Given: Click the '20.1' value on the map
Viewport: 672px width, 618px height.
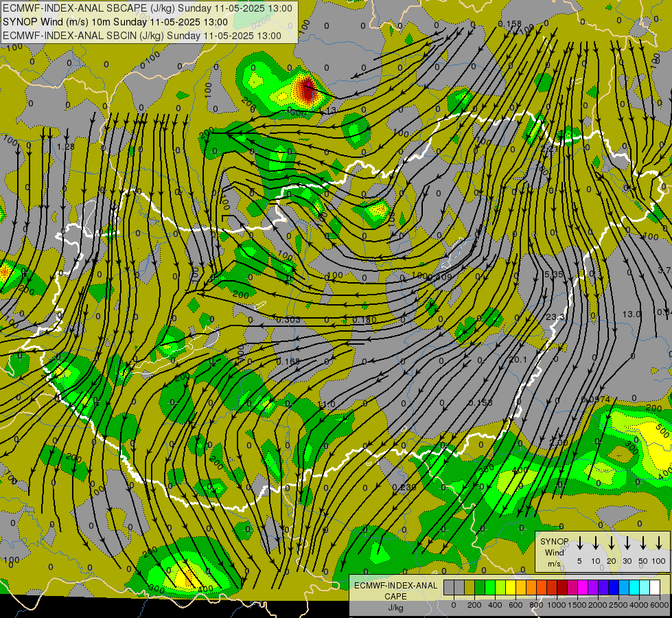Looking at the screenshot, I should coord(518,359).
